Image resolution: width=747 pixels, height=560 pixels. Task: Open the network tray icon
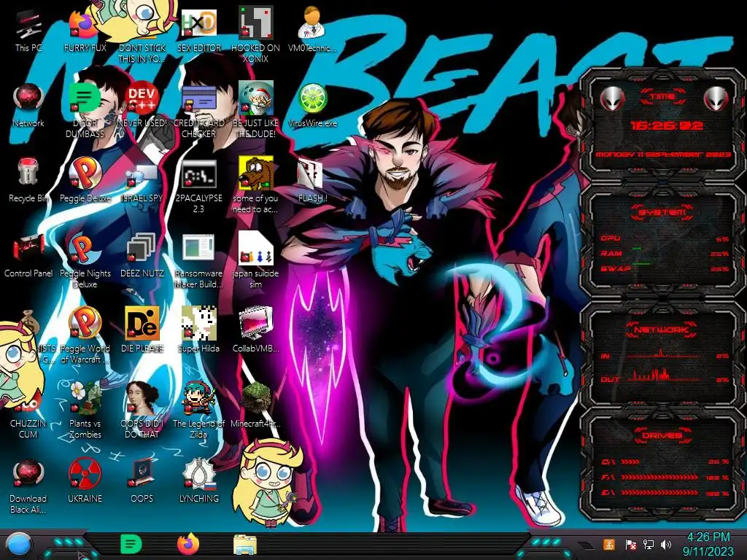tap(648, 544)
